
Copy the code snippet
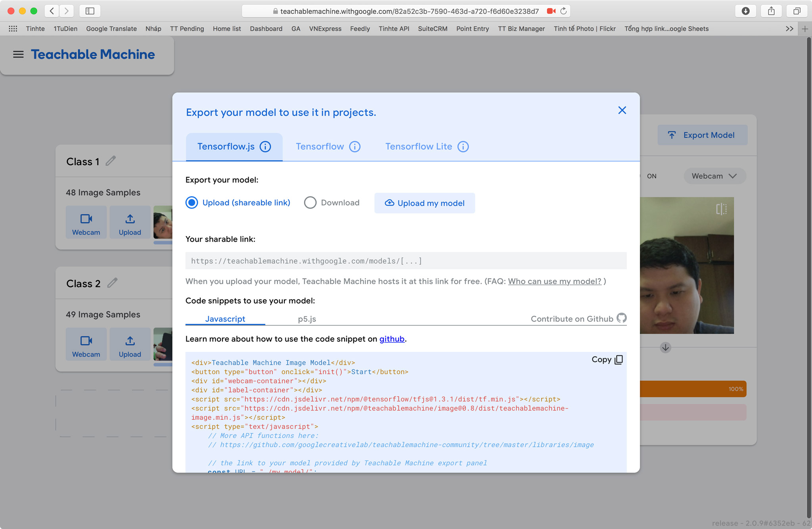607,360
